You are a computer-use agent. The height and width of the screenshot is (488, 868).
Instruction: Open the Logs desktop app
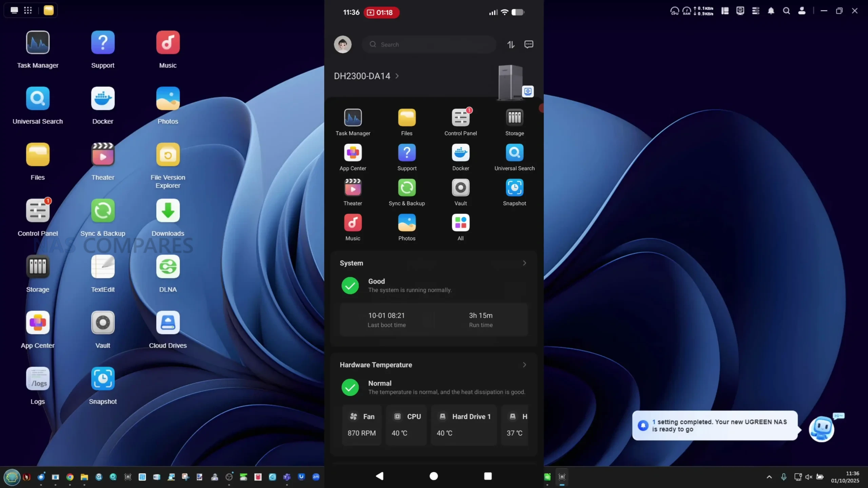coord(38,379)
